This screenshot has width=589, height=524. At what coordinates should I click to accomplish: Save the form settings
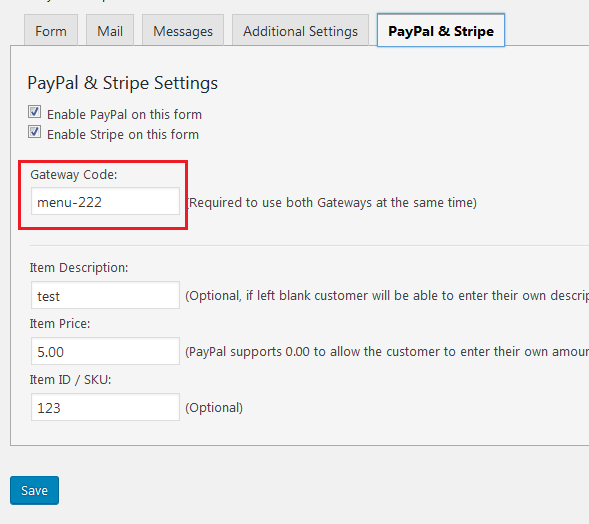click(35, 490)
